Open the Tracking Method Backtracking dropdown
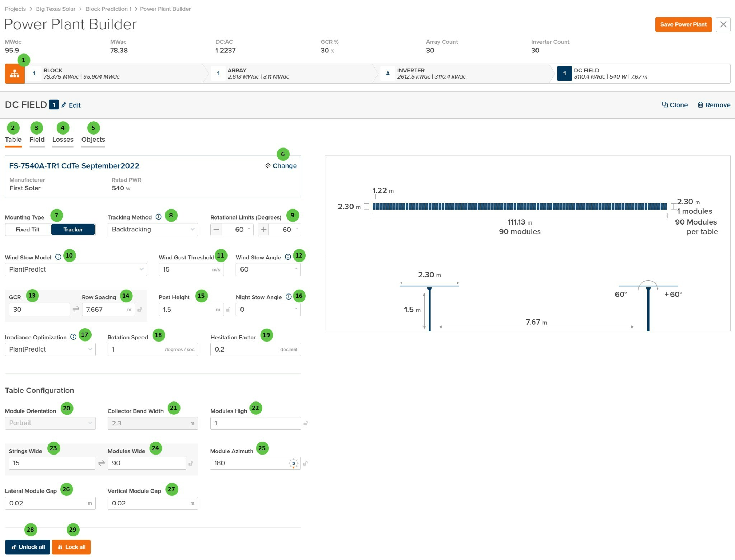The width and height of the screenshot is (735, 560). coord(153,230)
